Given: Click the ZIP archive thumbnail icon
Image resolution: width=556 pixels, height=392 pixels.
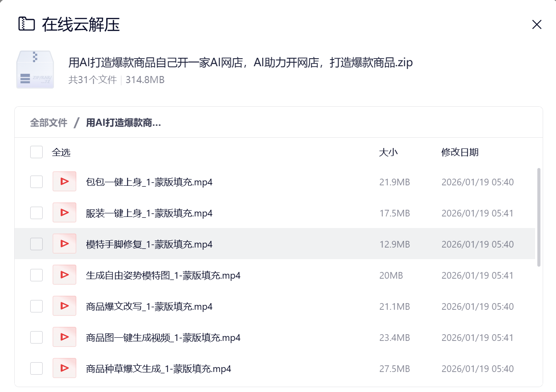Looking at the screenshot, I should [x=35, y=69].
